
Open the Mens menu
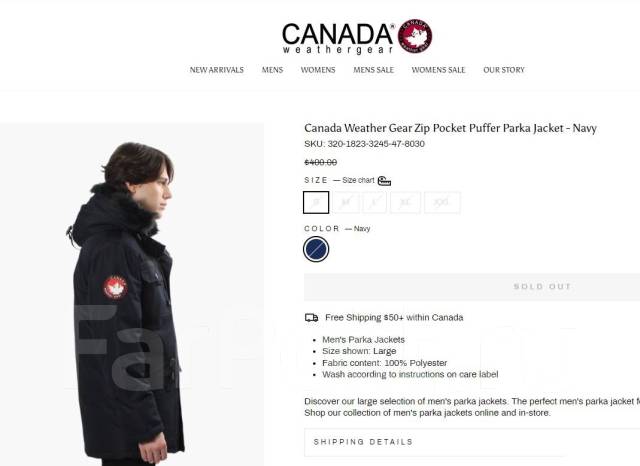(x=272, y=70)
